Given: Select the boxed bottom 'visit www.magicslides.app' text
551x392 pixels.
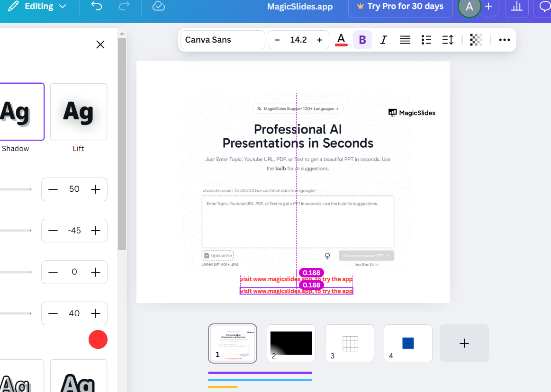Looking at the screenshot, I should pos(296,291).
